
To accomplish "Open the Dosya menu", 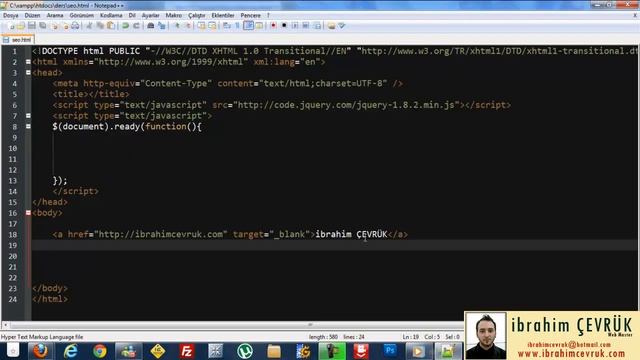I will pos(11,15).
